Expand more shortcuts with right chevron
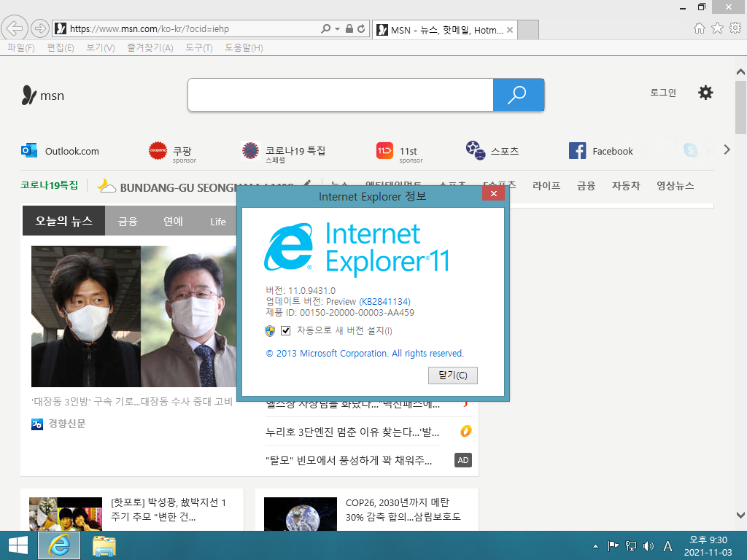The height and width of the screenshot is (560, 747). tap(727, 149)
